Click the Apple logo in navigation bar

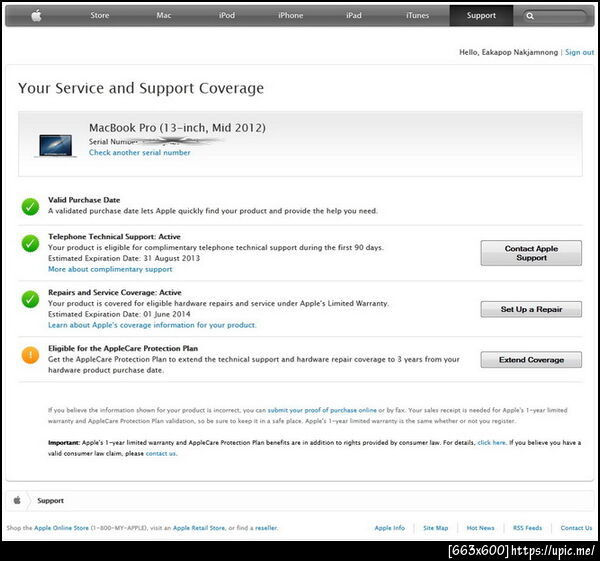tap(36, 15)
